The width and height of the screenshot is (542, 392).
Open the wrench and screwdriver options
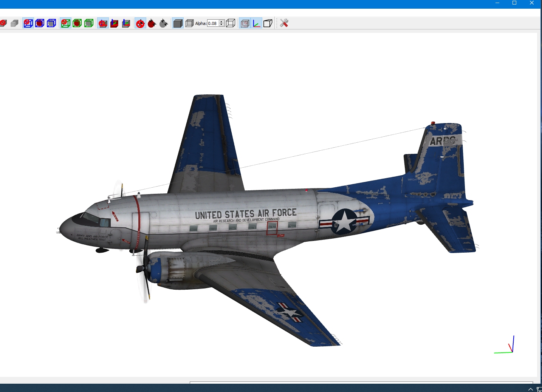point(284,23)
